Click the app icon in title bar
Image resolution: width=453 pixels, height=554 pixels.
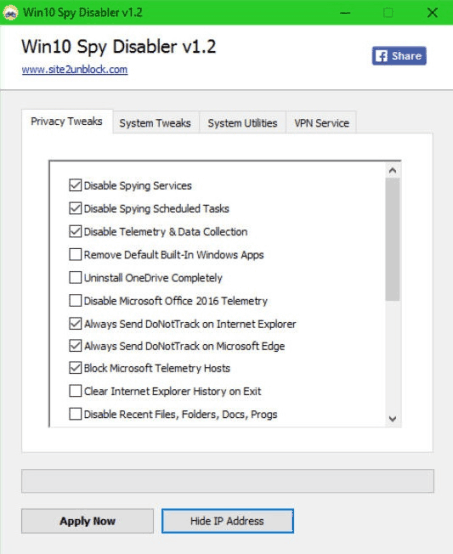pyautogui.click(x=11, y=13)
